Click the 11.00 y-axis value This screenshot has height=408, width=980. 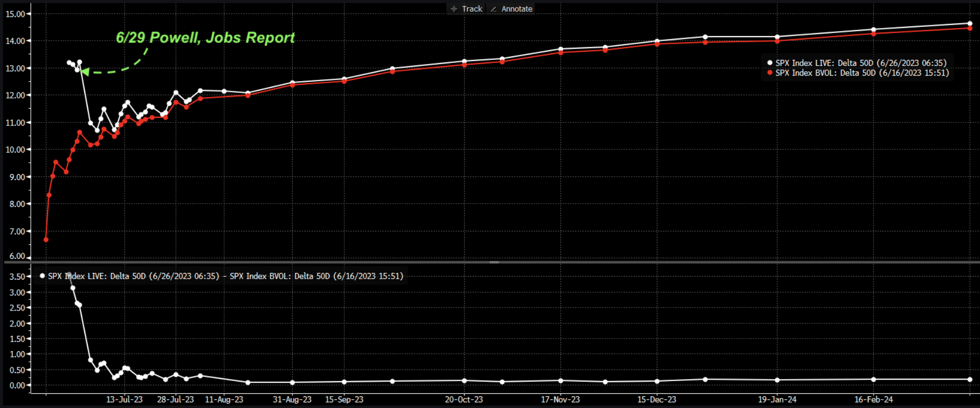click(15, 123)
